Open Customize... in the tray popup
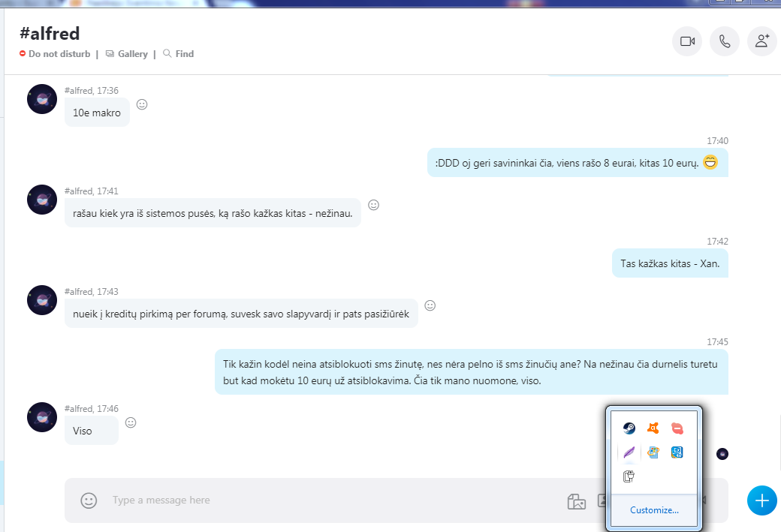The height and width of the screenshot is (532, 781). 654,510
